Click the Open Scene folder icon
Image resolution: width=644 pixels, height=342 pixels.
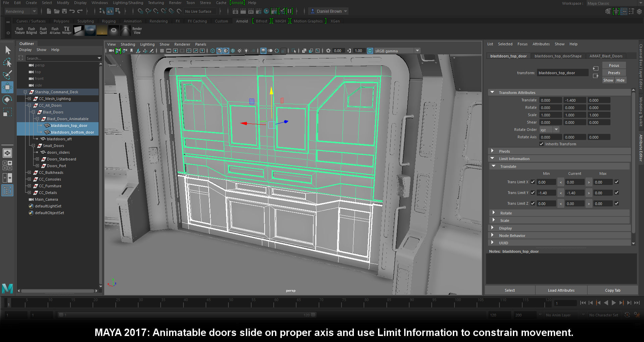click(x=57, y=11)
